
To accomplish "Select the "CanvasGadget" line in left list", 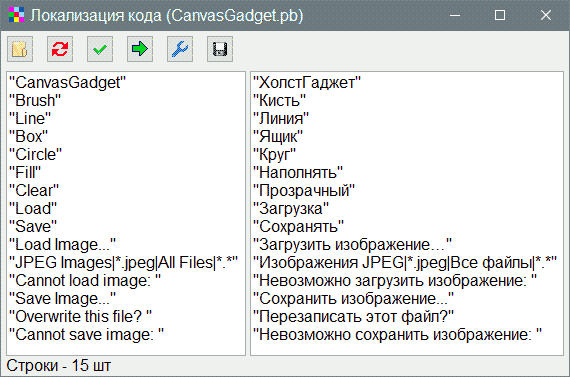I will coord(68,83).
